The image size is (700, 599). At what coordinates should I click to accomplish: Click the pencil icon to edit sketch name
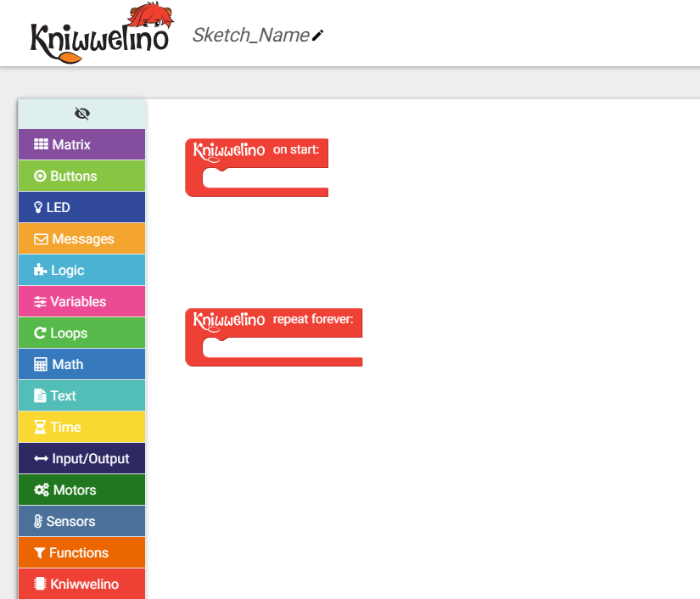pyautogui.click(x=317, y=36)
